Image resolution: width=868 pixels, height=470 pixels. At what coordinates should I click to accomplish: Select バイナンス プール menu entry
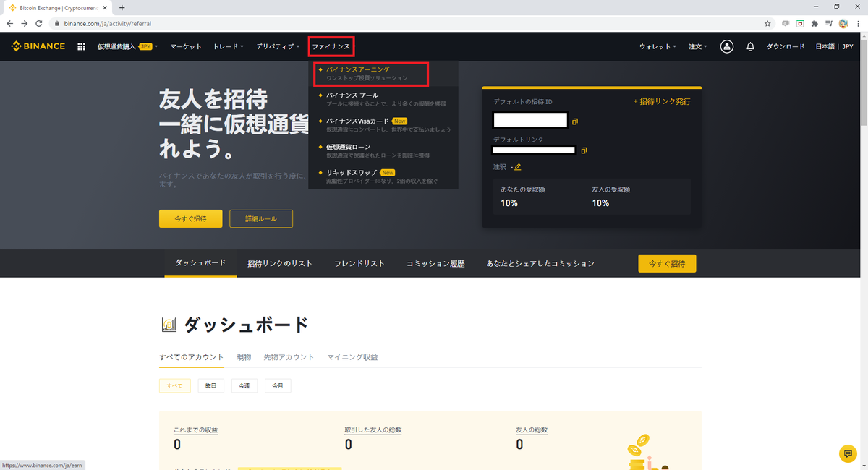tap(383, 99)
